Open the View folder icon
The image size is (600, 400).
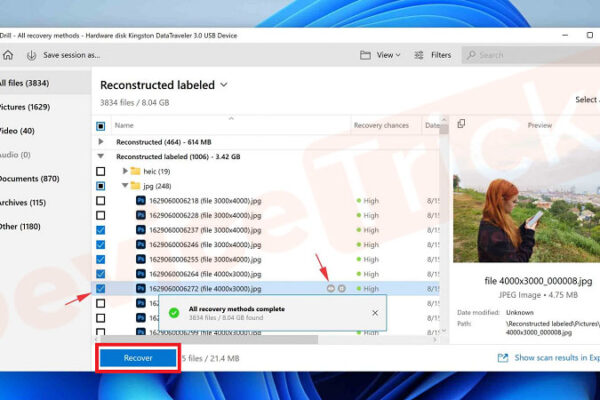[x=365, y=55]
